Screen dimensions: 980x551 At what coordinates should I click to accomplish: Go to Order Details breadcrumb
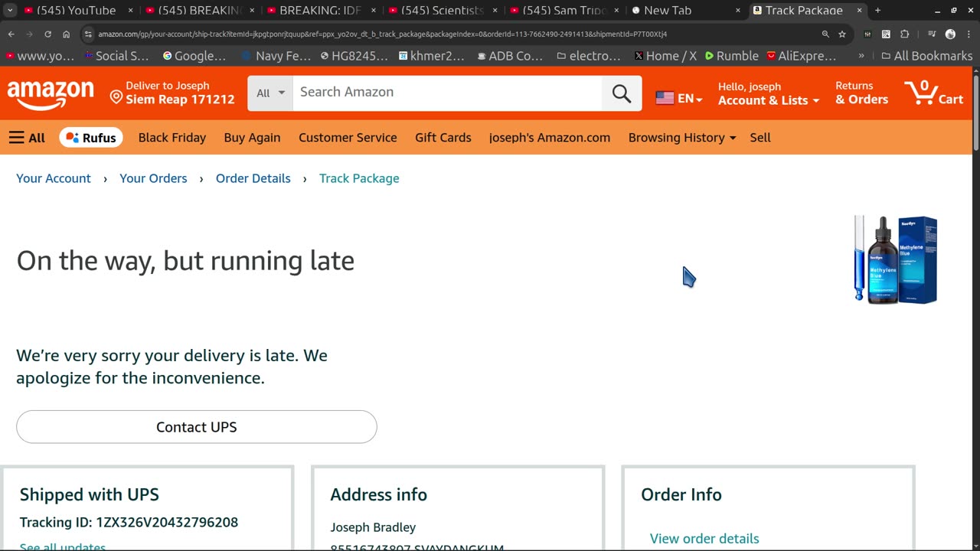[x=253, y=178]
